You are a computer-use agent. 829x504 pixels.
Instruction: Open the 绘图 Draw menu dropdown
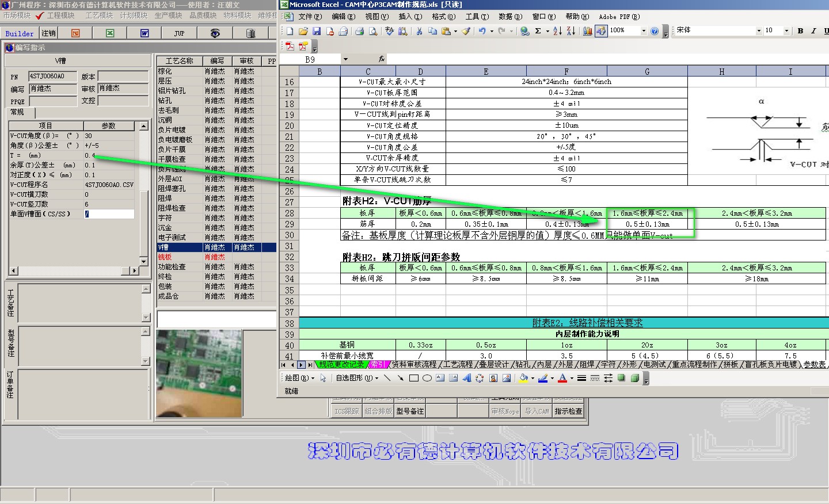(300, 378)
